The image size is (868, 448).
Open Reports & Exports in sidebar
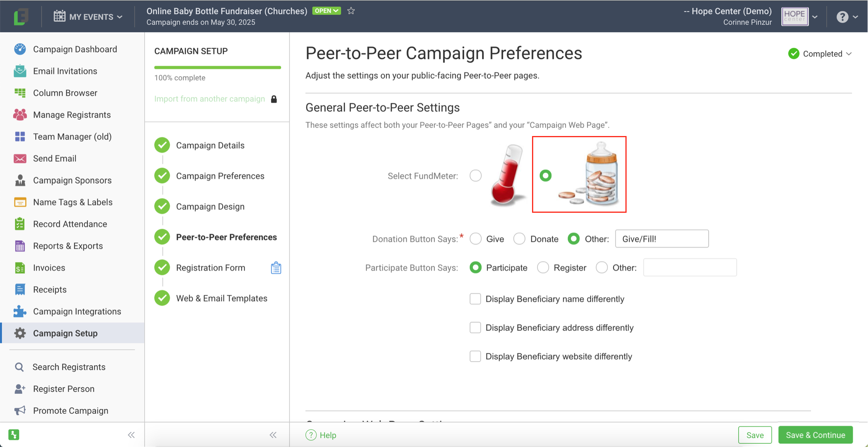point(68,246)
